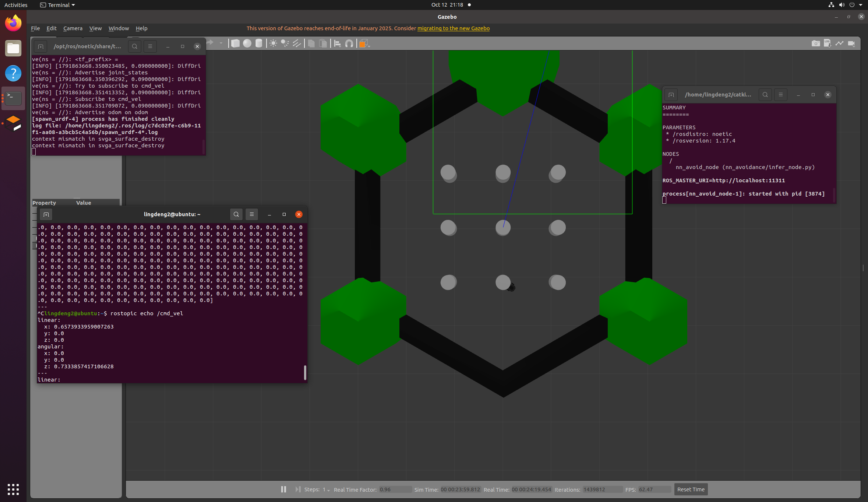Open the orange cube view angle tool
The width and height of the screenshot is (868, 502).
point(363,43)
